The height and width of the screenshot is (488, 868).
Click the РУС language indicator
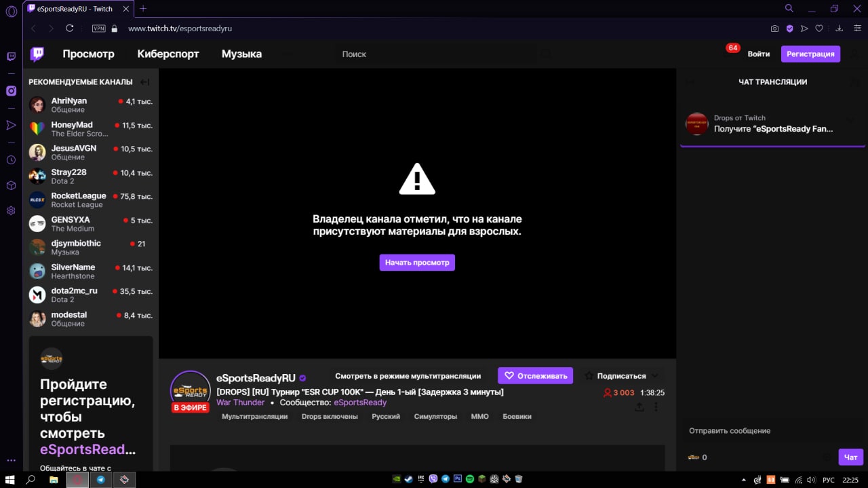829,480
